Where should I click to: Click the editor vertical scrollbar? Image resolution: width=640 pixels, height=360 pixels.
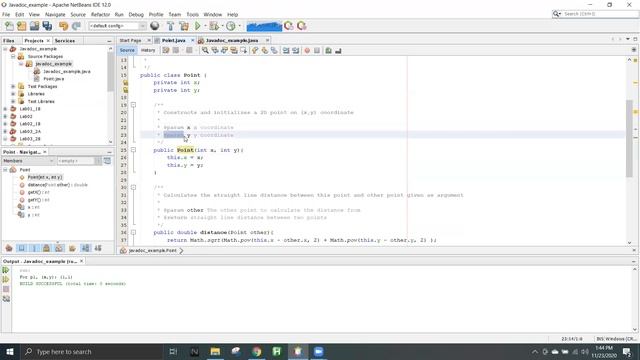[629, 138]
